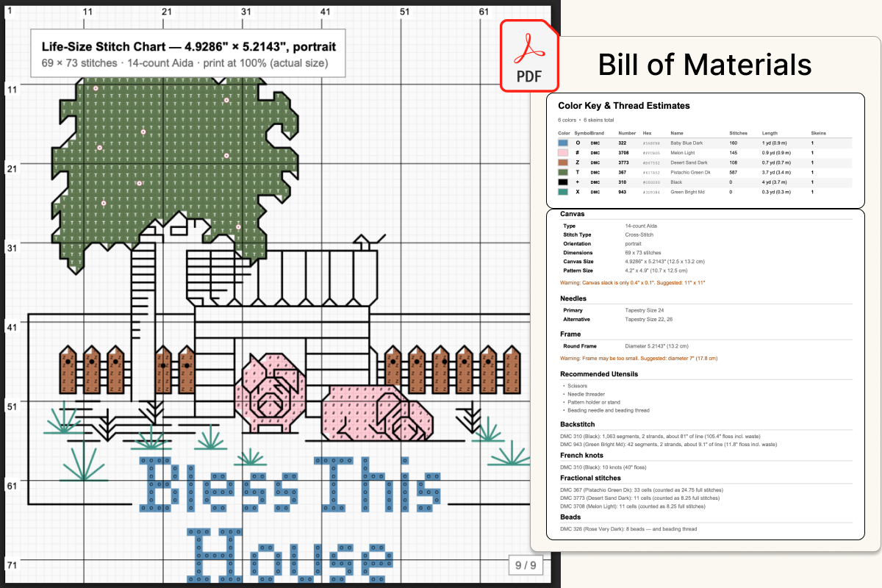Pick the Green Bright Md color swatch
Image resolution: width=882 pixels, height=588 pixels.
(564, 192)
